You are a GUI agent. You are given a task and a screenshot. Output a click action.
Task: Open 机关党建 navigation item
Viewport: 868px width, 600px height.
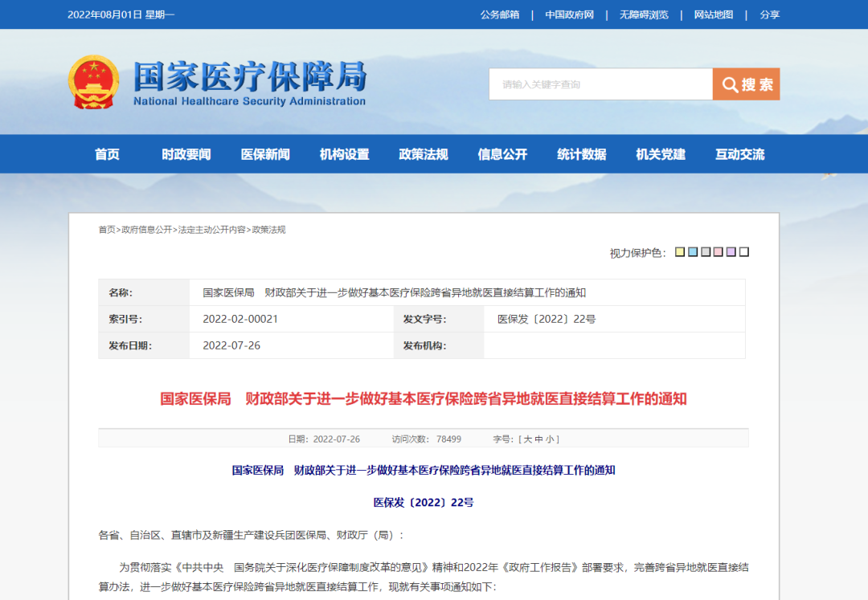coord(661,154)
